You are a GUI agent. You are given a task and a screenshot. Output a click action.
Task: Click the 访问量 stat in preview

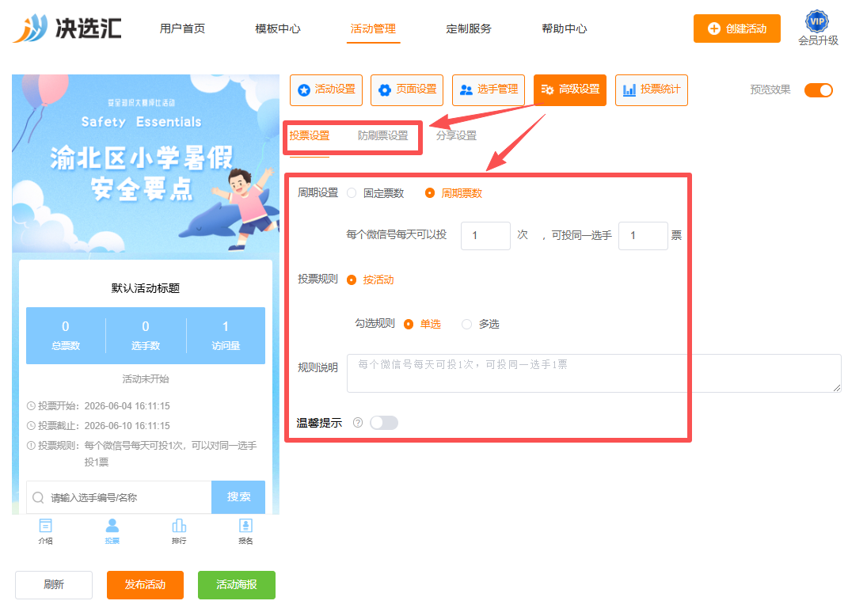pos(226,335)
